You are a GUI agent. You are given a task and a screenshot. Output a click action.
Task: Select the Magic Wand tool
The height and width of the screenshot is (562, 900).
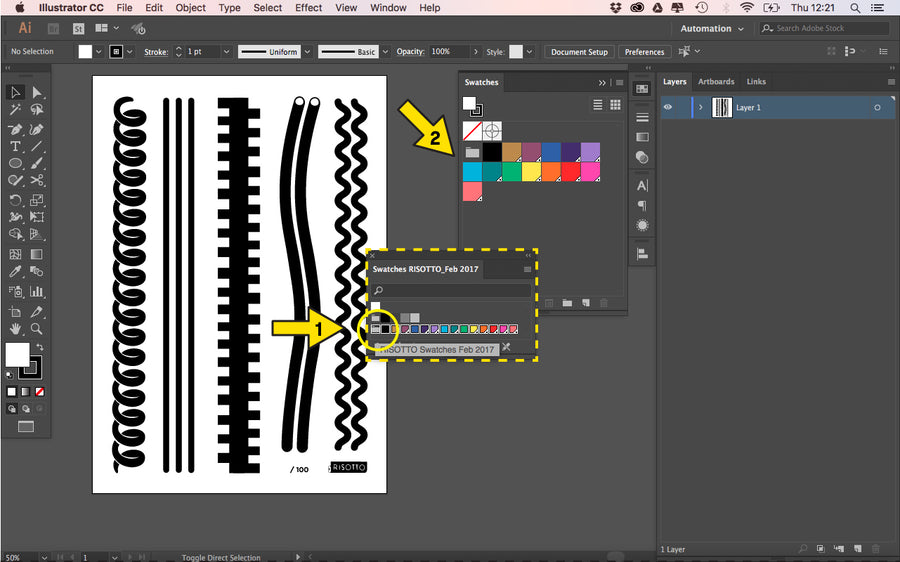click(15, 110)
